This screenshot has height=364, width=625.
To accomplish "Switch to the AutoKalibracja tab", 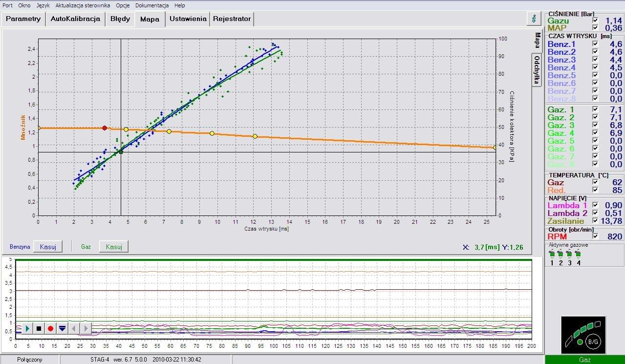I will (75, 19).
